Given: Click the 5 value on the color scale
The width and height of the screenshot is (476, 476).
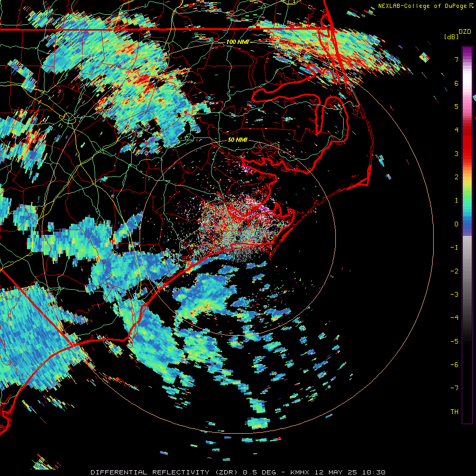Looking at the screenshot, I should tap(456, 106).
